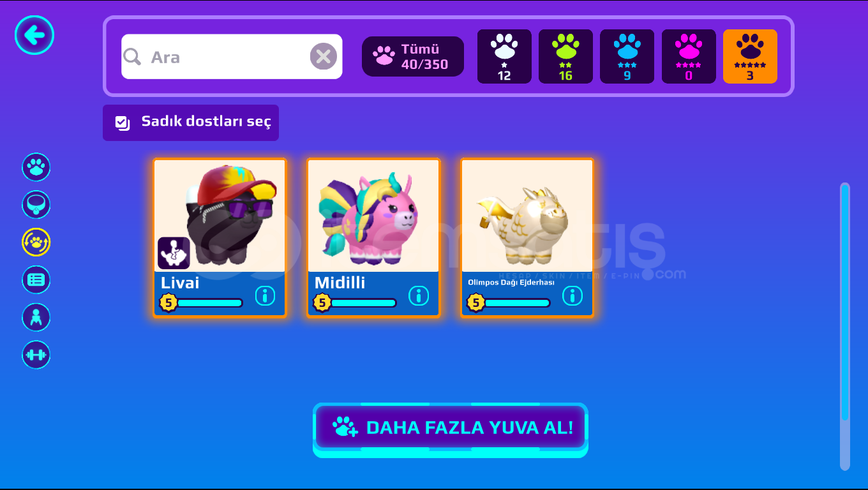Go back using the arrow icon

pos(34,35)
